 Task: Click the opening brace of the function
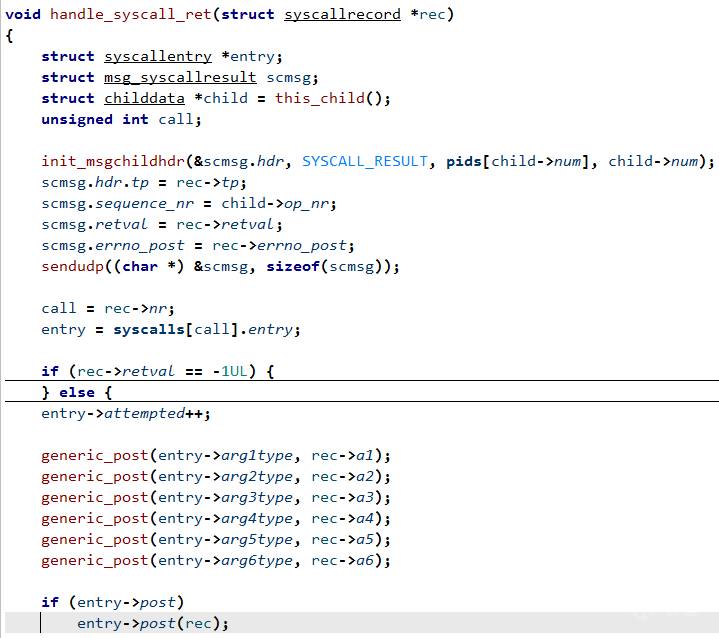pyautogui.click(x=9, y=36)
